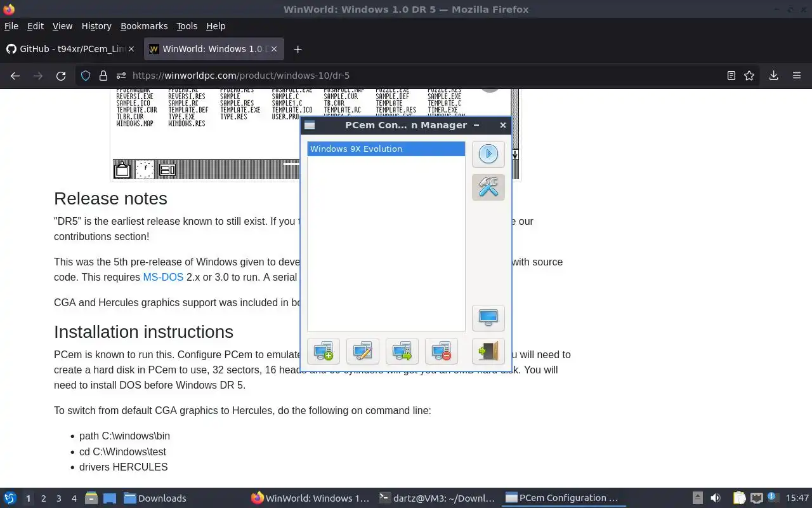The width and height of the screenshot is (812, 508).
Task: Open the volume control in system tray
Action: [x=715, y=498]
